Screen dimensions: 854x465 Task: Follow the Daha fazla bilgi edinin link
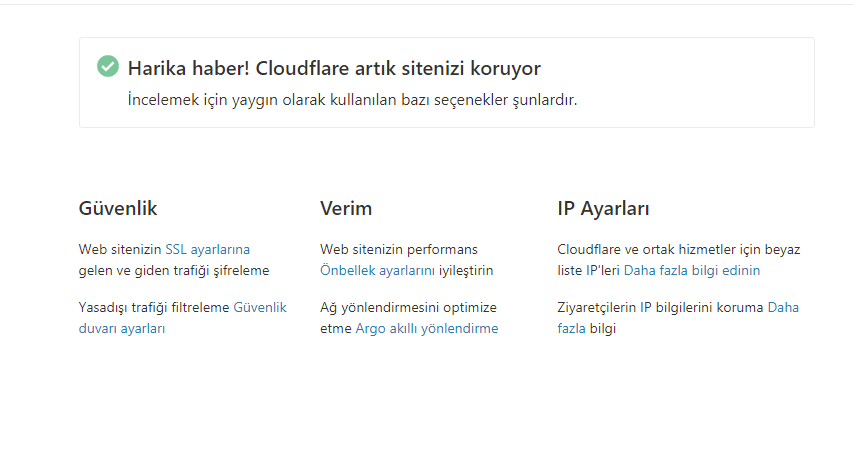point(692,271)
